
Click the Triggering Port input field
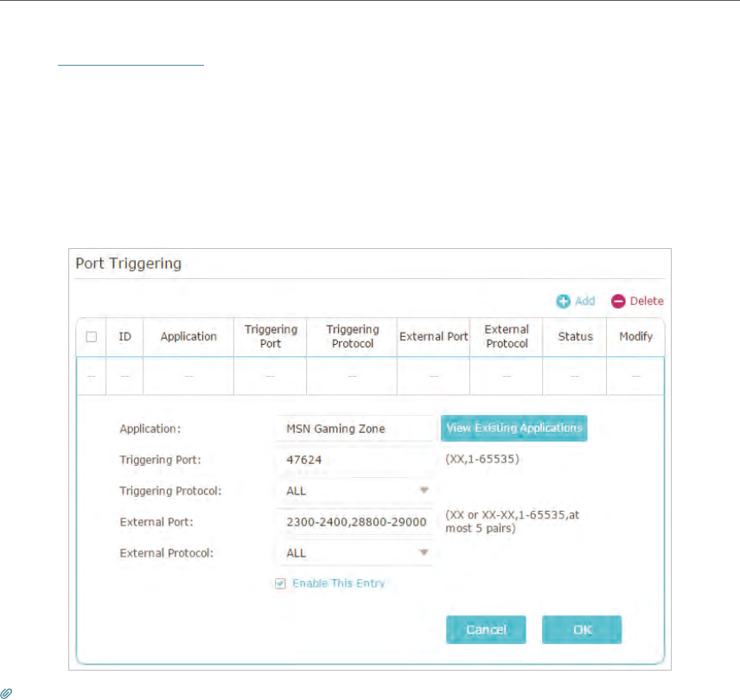(x=354, y=460)
